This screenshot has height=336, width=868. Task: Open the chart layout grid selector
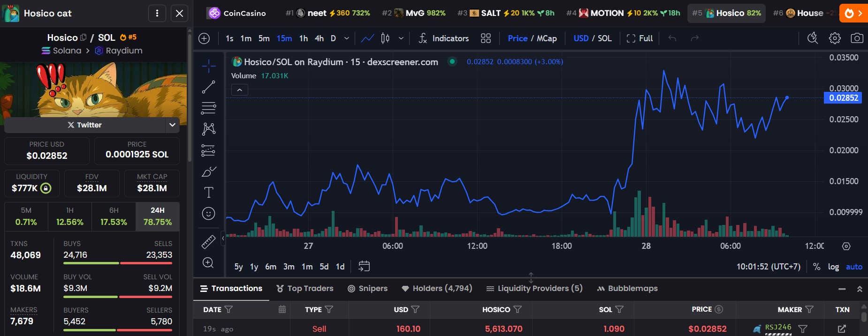click(486, 38)
